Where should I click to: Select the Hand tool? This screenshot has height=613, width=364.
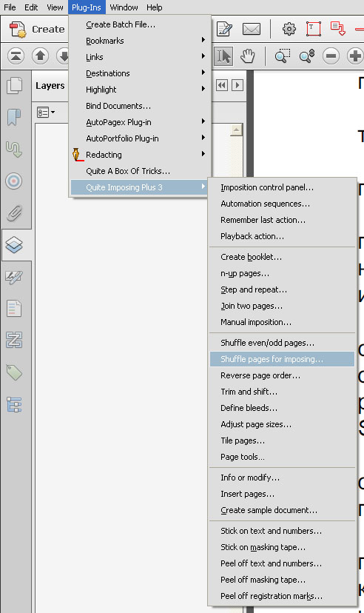(248, 56)
